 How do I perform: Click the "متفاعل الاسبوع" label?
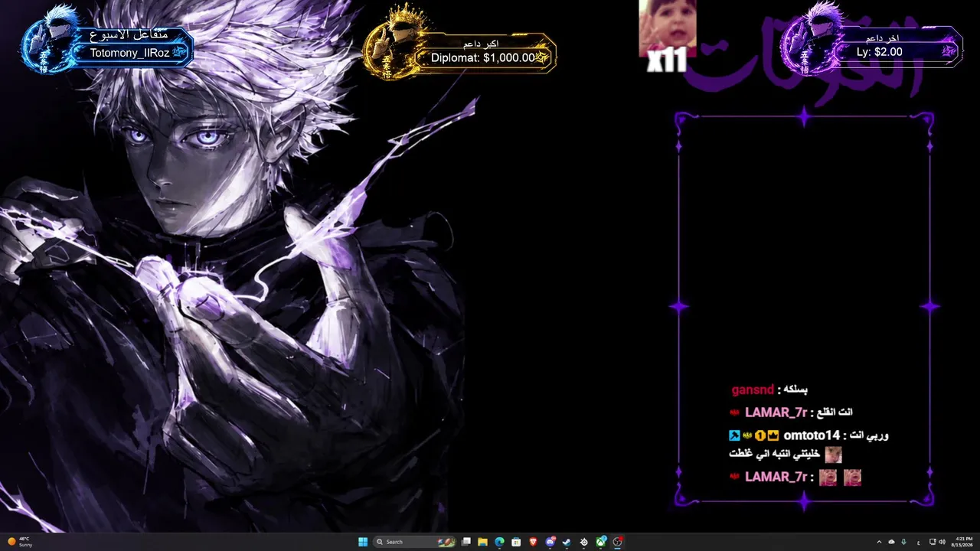click(x=127, y=35)
